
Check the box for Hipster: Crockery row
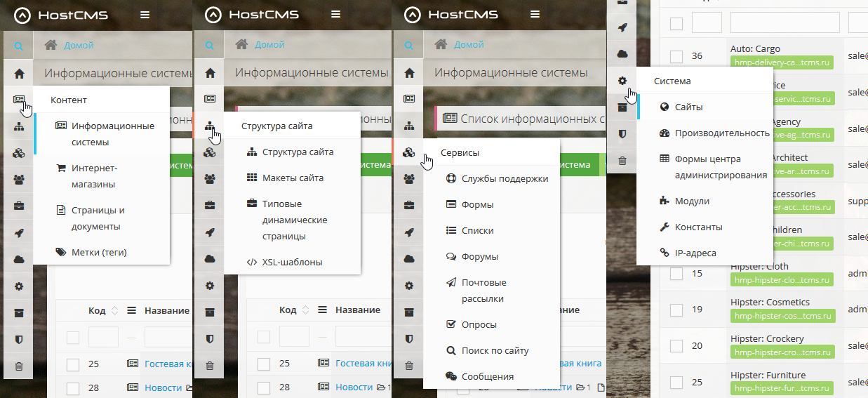click(676, 346)
